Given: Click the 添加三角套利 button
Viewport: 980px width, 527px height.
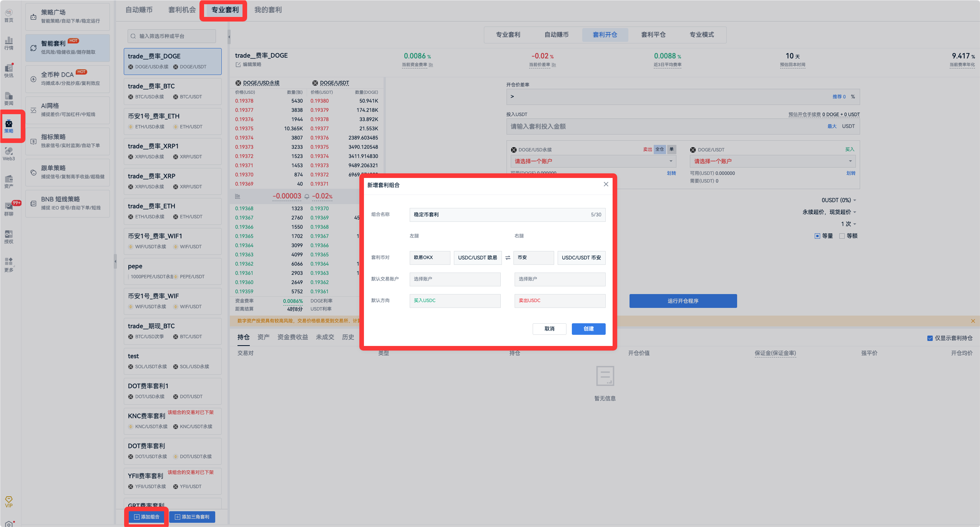Looking at the screenshot, I should click(192, 517).
